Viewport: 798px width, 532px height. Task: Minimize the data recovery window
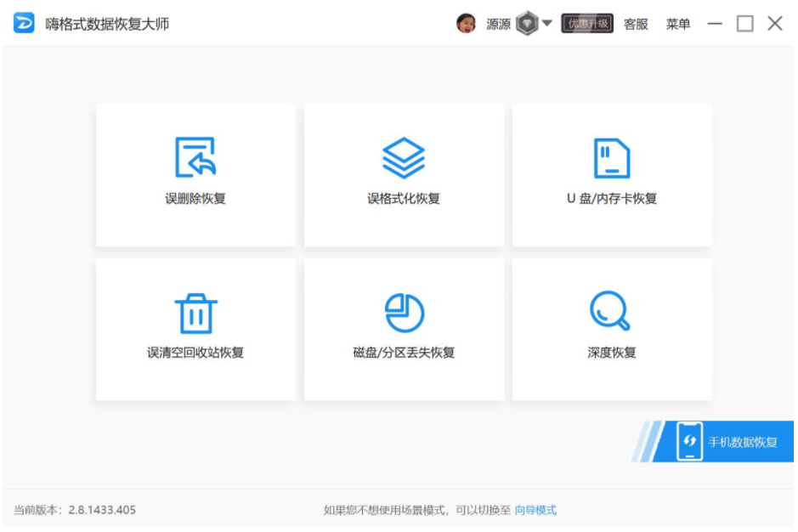(715, 24)
